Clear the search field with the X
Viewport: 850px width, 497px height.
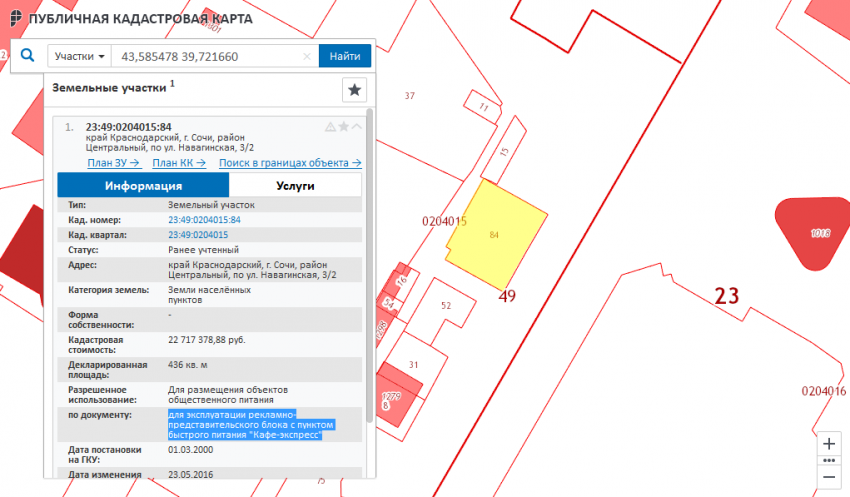point(307,56)
